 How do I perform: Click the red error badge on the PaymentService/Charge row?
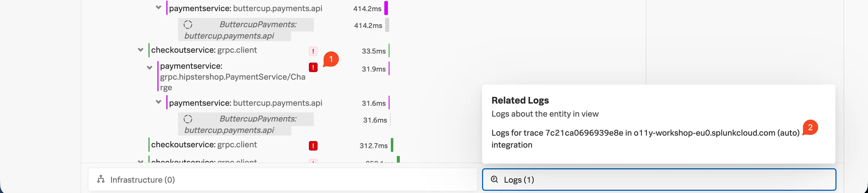click(313, 67)
